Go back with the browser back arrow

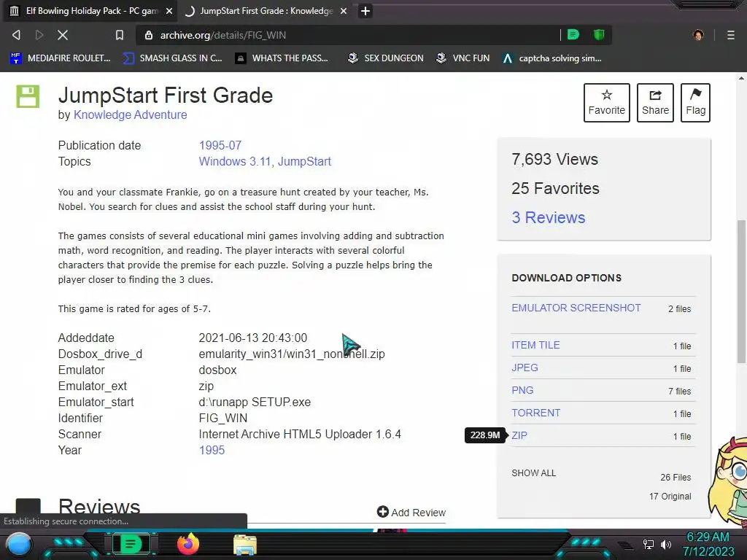click(16, 35)
